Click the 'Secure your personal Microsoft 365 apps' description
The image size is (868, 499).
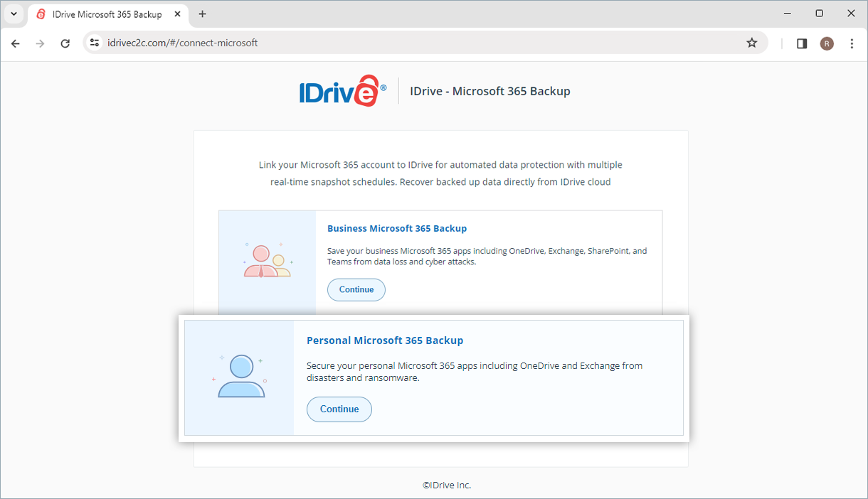(x=475, y=372)
